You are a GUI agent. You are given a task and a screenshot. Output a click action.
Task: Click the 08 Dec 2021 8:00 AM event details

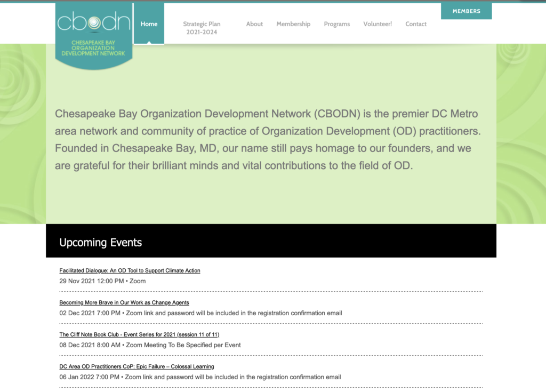click(150, 345)
